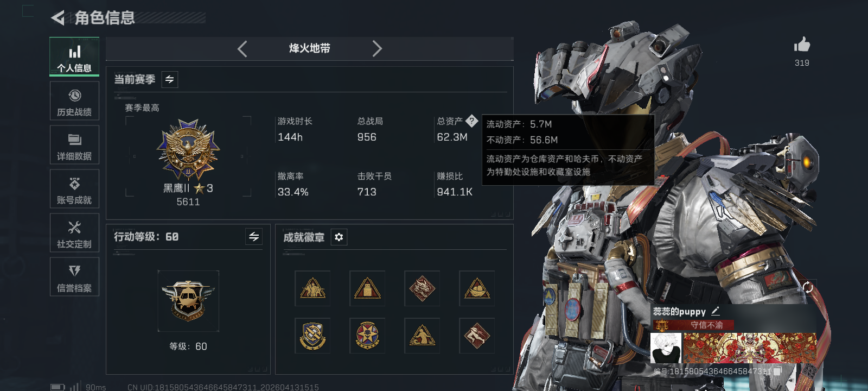Open 成就徽章 gear settings
868x391 pixels.
click(339, 237)
